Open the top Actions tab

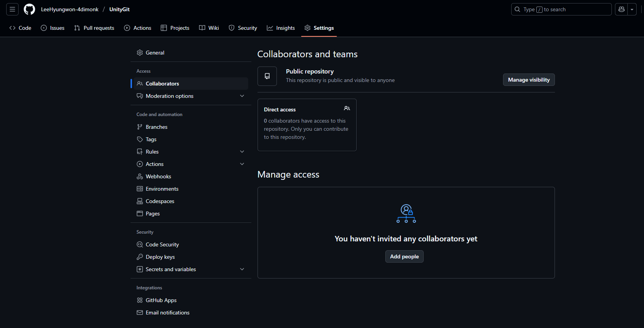click(x=137, y=28)
